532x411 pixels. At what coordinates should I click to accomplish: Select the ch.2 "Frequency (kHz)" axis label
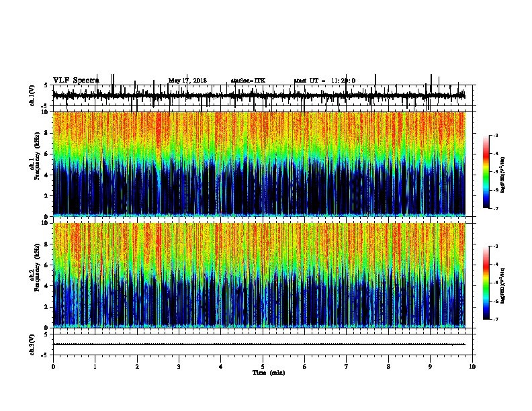(37, 267)
